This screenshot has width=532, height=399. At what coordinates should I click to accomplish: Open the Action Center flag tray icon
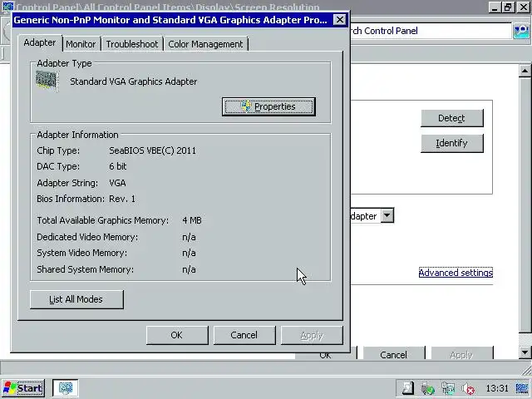(407, 388)
